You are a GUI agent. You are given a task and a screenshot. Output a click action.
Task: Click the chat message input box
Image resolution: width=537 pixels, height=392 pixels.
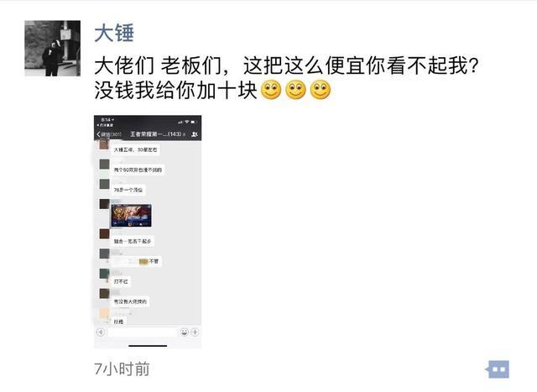pyautogui.click(x=142, y=332)
